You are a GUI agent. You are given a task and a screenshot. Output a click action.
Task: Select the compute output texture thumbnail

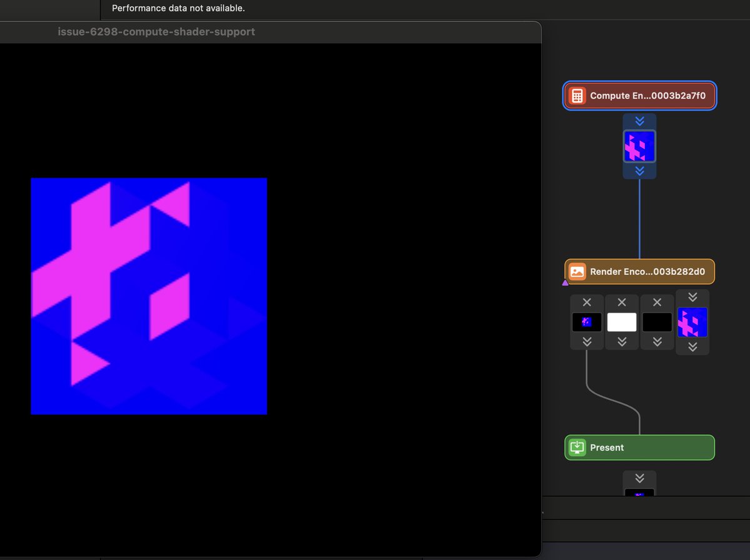pyautogui.click(x=639, y=146)
